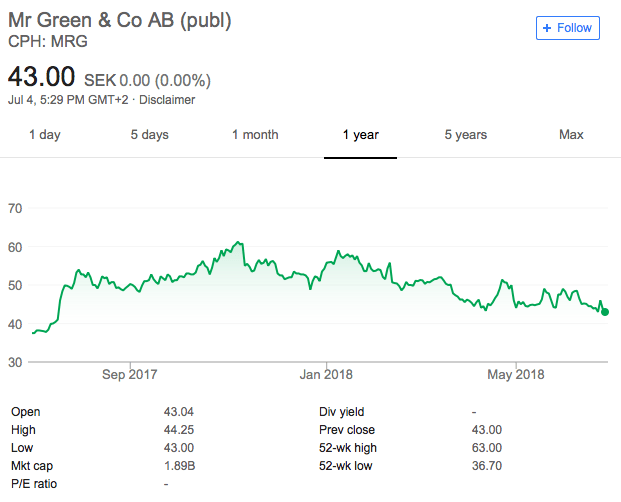Click the Follow button

pyautogui.click(x=568, y=28)
